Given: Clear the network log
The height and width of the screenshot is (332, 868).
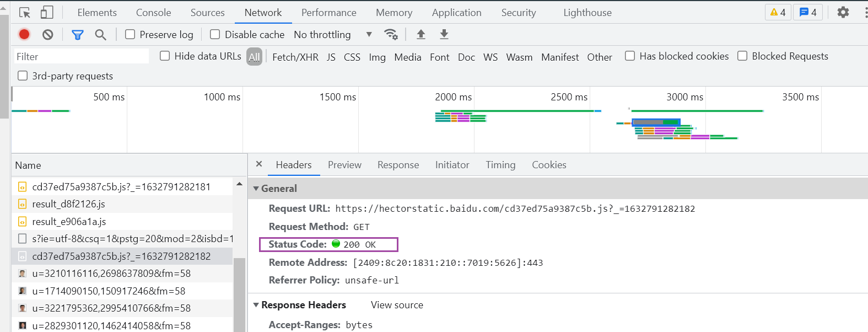Looking at the screenshot, I should pos(48,34).
